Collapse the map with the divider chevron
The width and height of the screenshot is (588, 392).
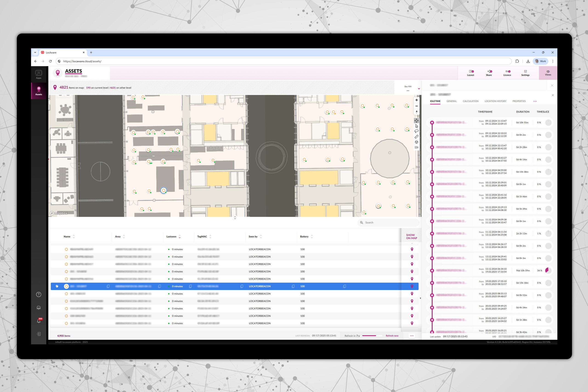pos(235,218)
